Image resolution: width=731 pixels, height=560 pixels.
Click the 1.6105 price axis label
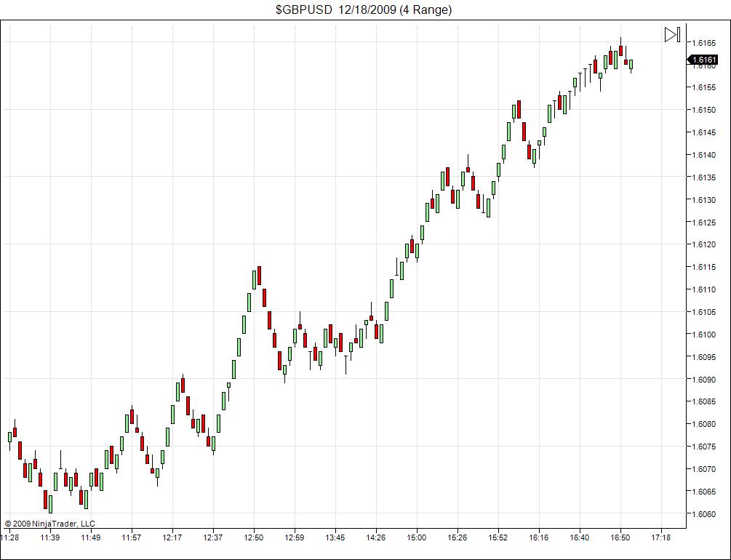click(x=703, y=312)
